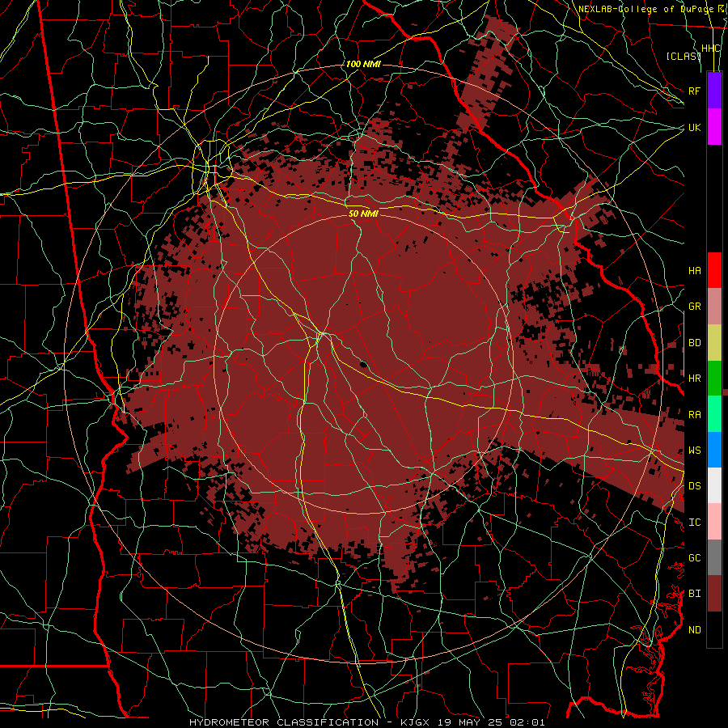
Task: Click the "WS" legend label
Action: tap(694, 451)
